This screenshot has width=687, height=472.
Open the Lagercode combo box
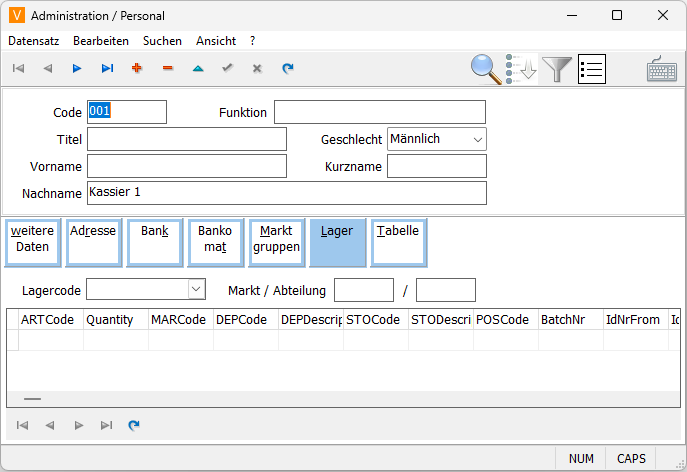[x=195, y=290]
